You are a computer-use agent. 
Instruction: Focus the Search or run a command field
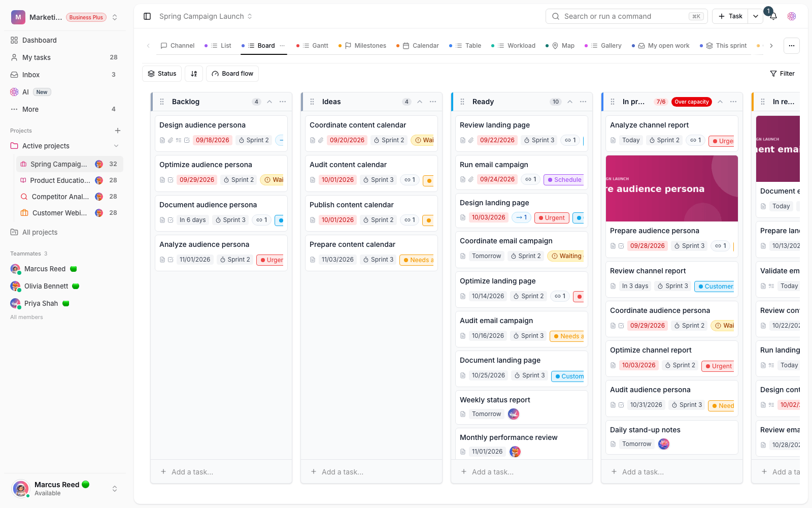pos(626,16)
